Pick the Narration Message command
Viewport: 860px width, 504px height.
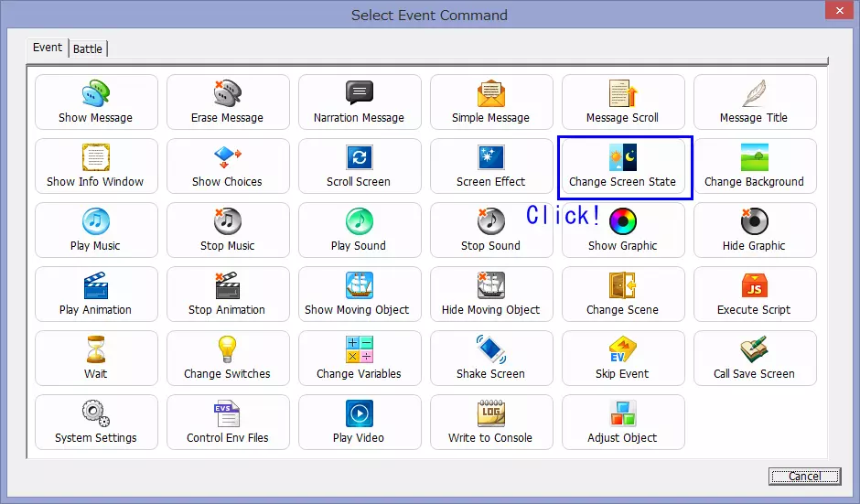(x=360, y=102)
